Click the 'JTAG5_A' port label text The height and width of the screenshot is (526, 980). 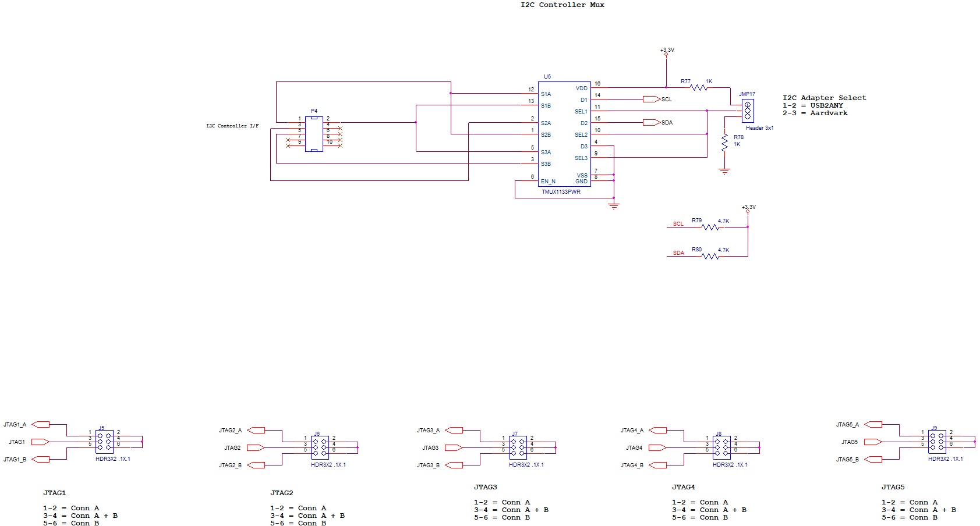(847, 425)
